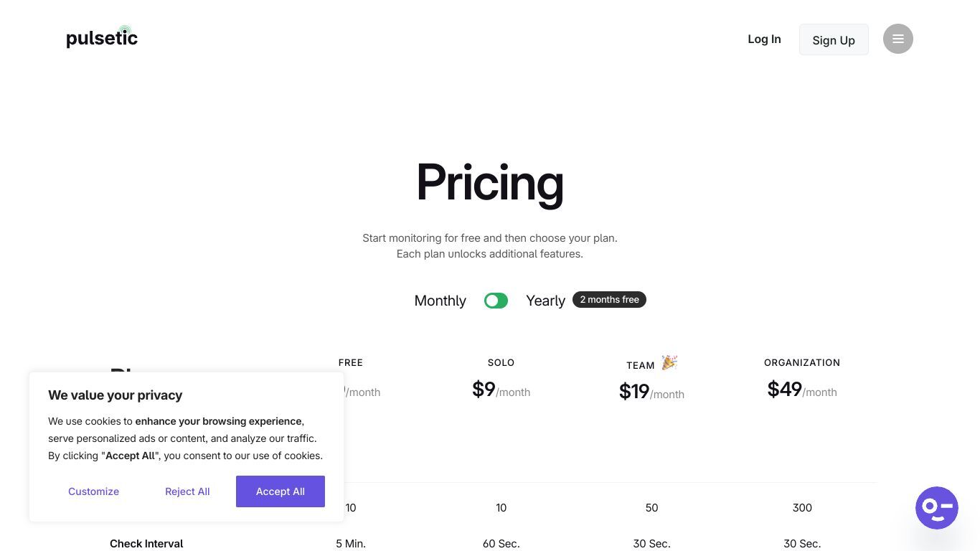Click the Sign Up button
This screenshot has height=551, width=980.
point(834,39)
